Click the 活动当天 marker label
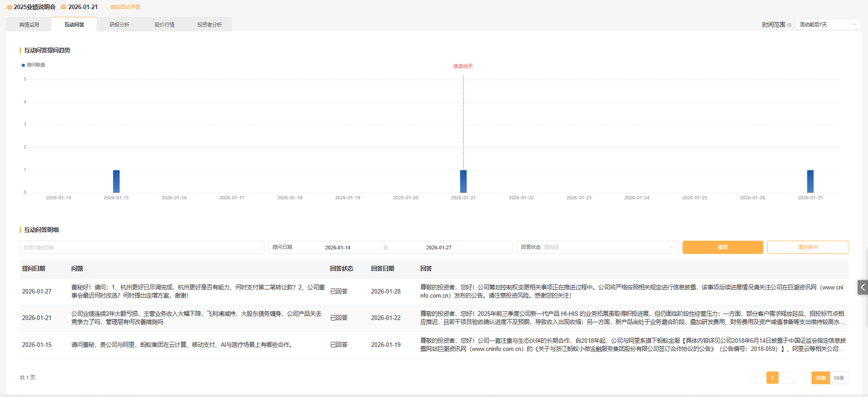This screenshot has height=397, width=868. click(x=463, y=66)
